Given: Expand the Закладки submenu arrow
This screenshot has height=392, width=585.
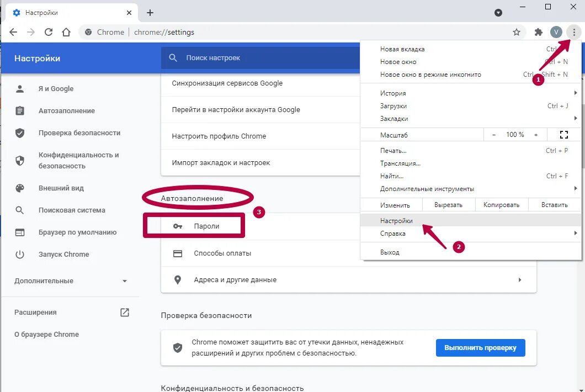Looking at the screenshot, I should (x=575, y=118).
